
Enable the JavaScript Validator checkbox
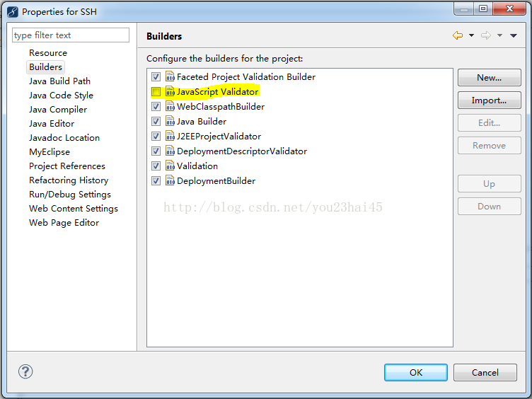coord(156,91)
